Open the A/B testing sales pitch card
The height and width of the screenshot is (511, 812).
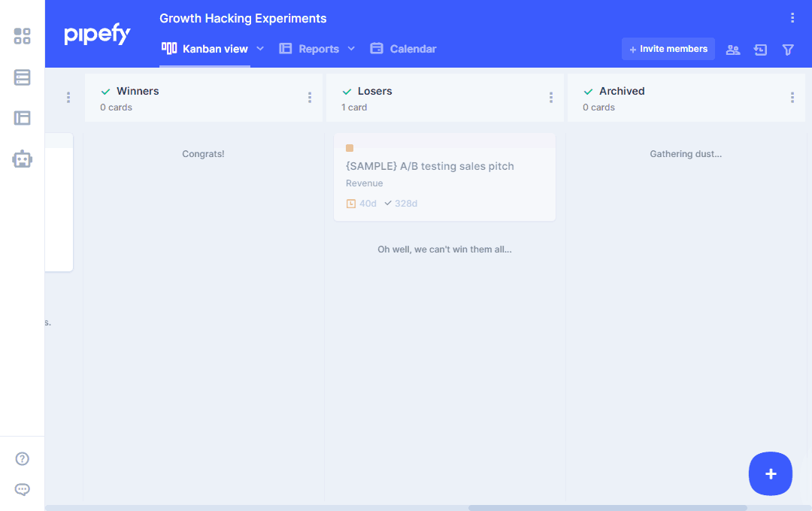coord(430,166)
